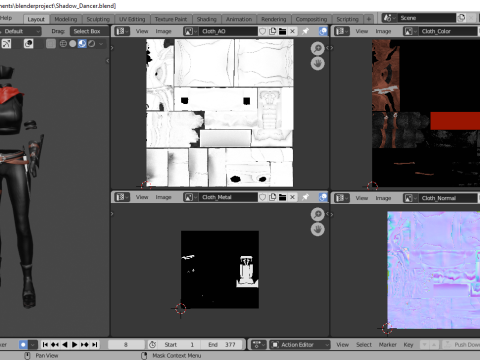Open the scene browse icon beside Scene
Image resolution: width=480 pixels, height=360 pixels.
(388, 18)
